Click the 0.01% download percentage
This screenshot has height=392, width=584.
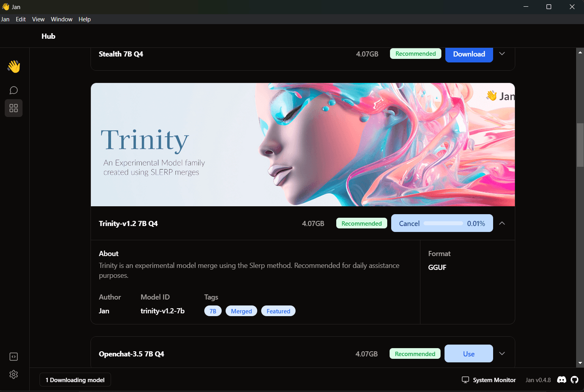point(476,224)
